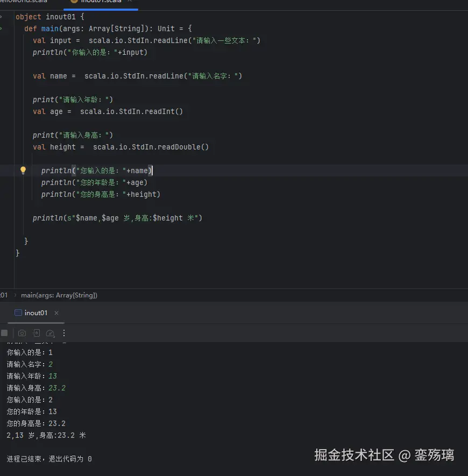Open the profiler gauge icon dropdown
Viewport: 468px width, 476px height.
(50, 333)
